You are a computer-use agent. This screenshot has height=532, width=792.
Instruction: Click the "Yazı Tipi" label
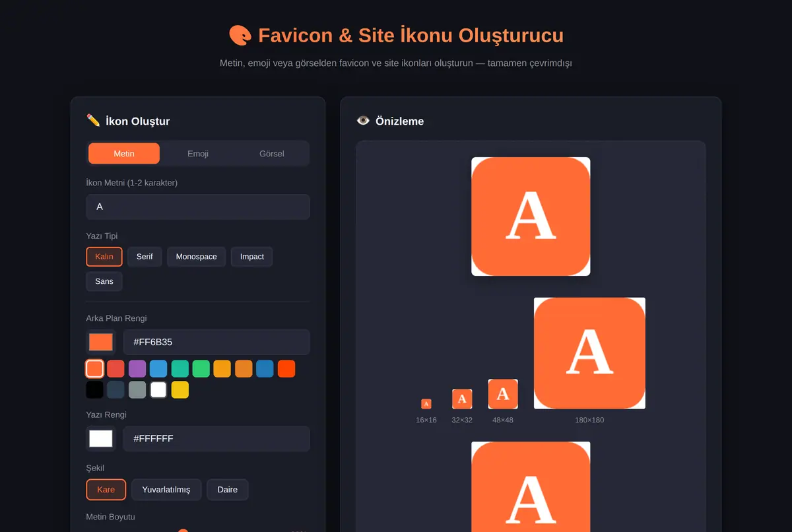[102, 236]
